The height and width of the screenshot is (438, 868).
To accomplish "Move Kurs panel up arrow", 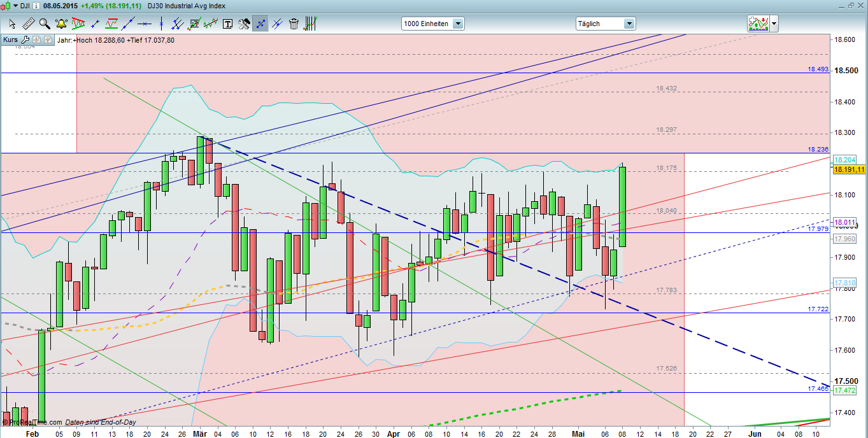I will coord(46,40).
